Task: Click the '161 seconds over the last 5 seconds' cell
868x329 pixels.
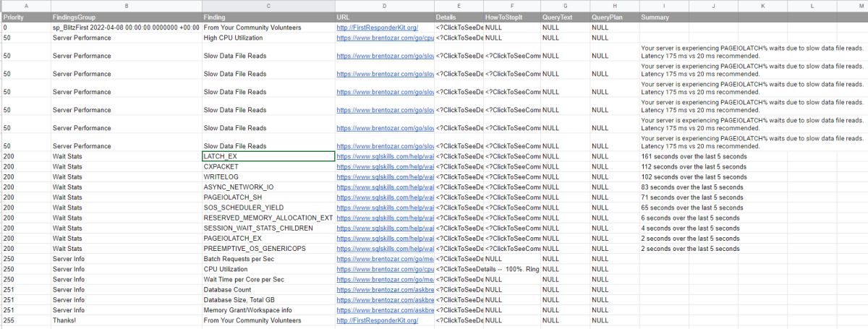Action: click(694, 156)
